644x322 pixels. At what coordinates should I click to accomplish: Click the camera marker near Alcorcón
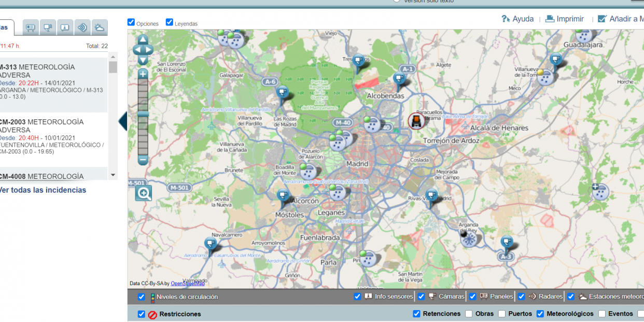(283, 194)
